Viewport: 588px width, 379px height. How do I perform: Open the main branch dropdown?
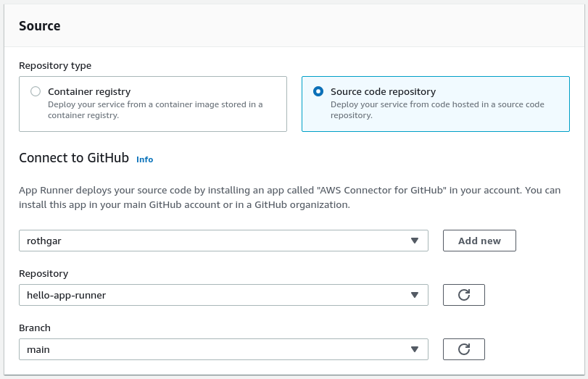218,349
